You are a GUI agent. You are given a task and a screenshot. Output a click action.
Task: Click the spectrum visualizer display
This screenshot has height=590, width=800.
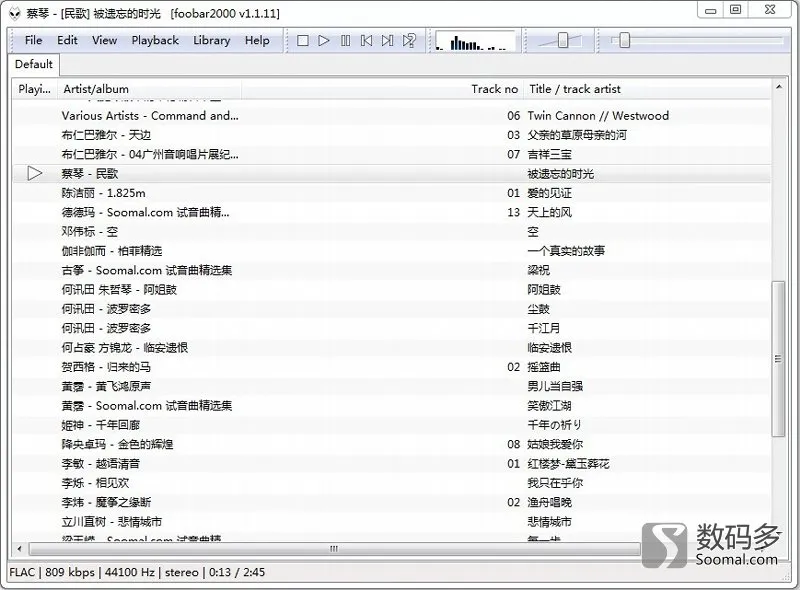(476, 40)
